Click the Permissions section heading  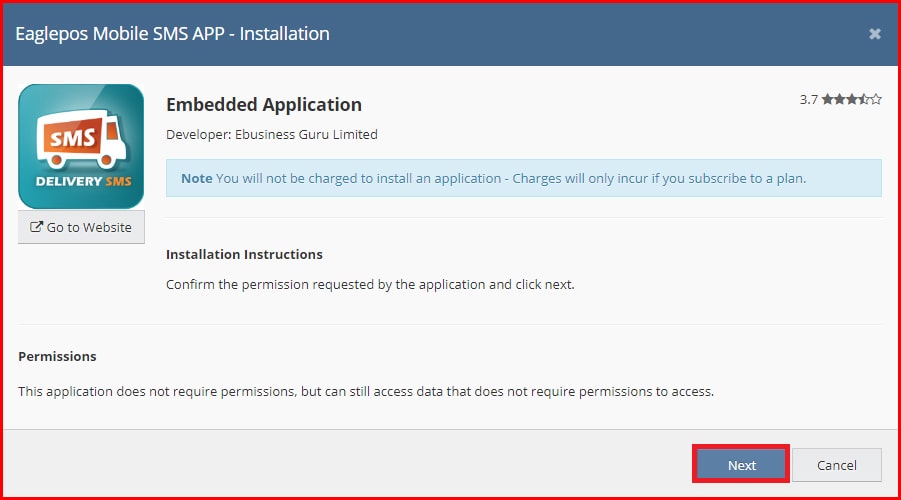[57, 356]
